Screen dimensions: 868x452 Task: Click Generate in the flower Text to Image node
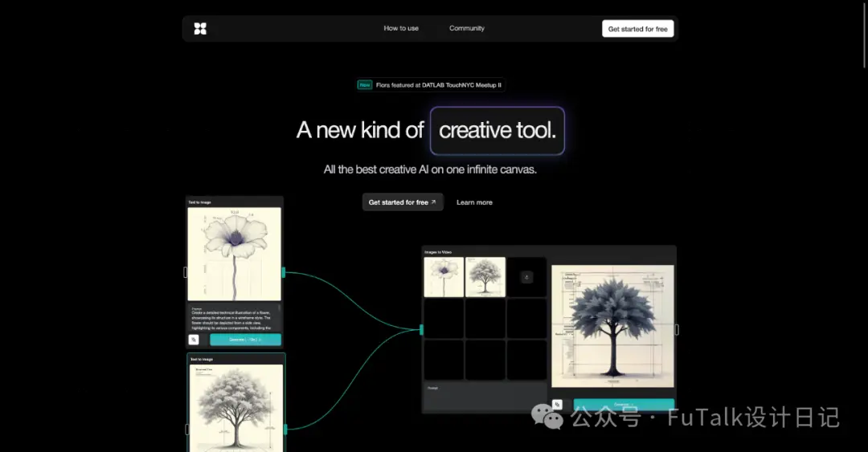(x=245, y=340)
